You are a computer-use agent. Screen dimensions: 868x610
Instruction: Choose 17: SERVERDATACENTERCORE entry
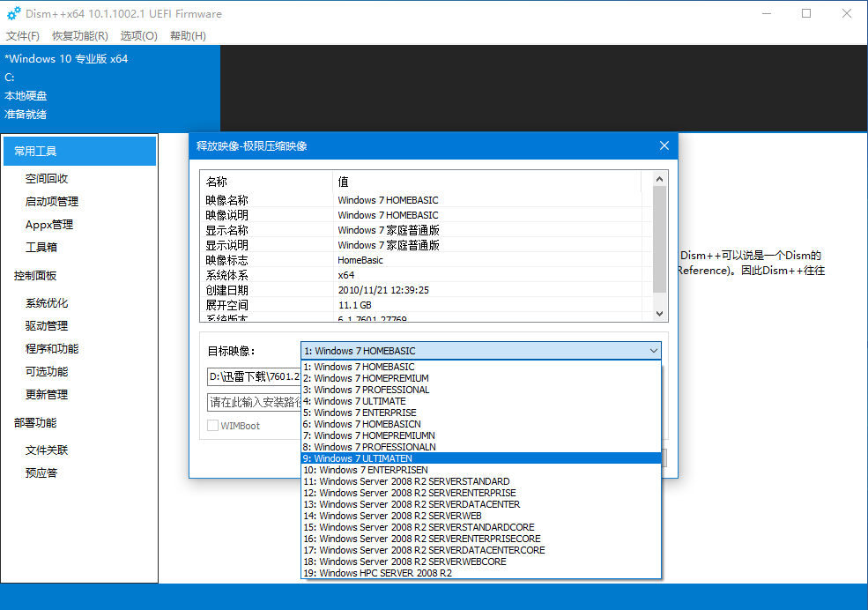(x=481, y=550)
